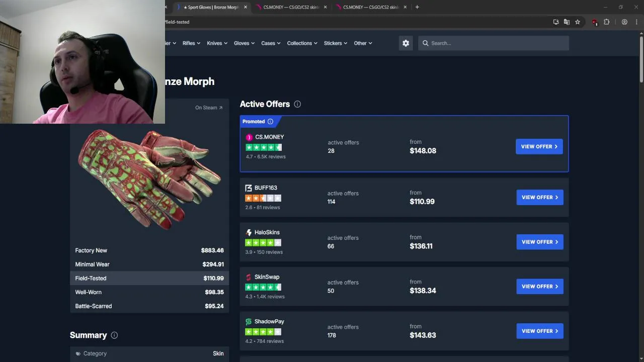Close the first CS.MONEY tab
This screenshot has width=644, height=362.
click(x=326, y=7)
